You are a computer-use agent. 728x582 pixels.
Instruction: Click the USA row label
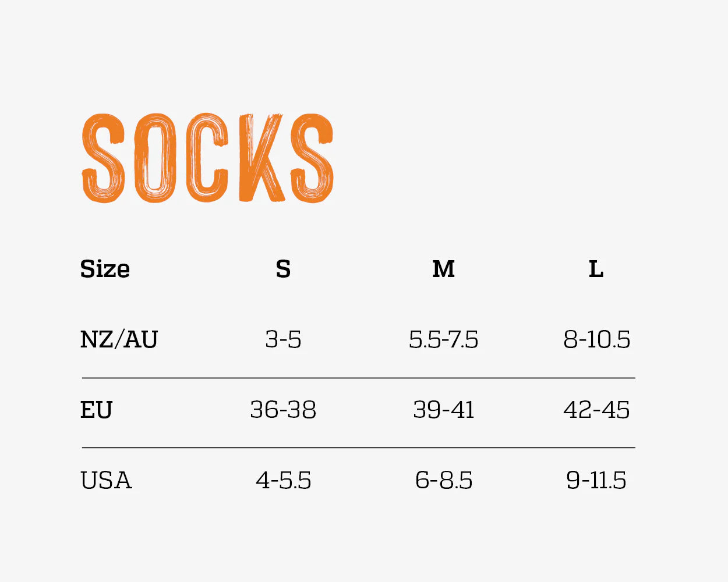click(106, 481)
